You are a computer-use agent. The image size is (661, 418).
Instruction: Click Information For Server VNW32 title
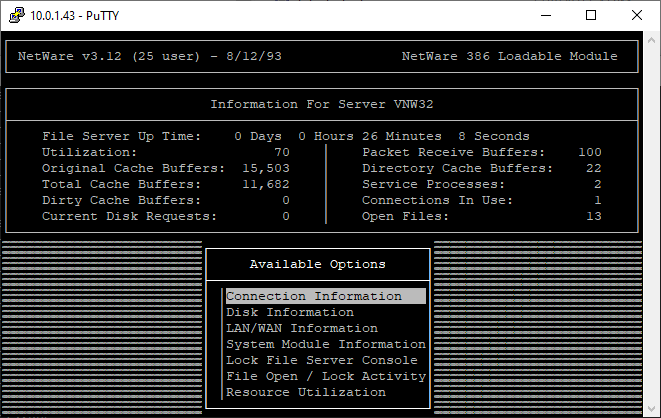(x=322, y=104)
